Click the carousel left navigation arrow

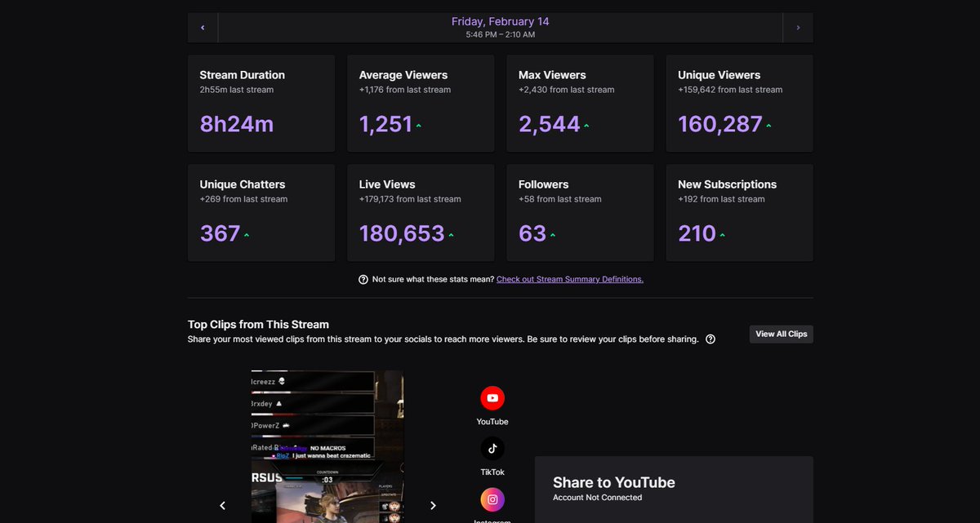(x=222, y=505)
